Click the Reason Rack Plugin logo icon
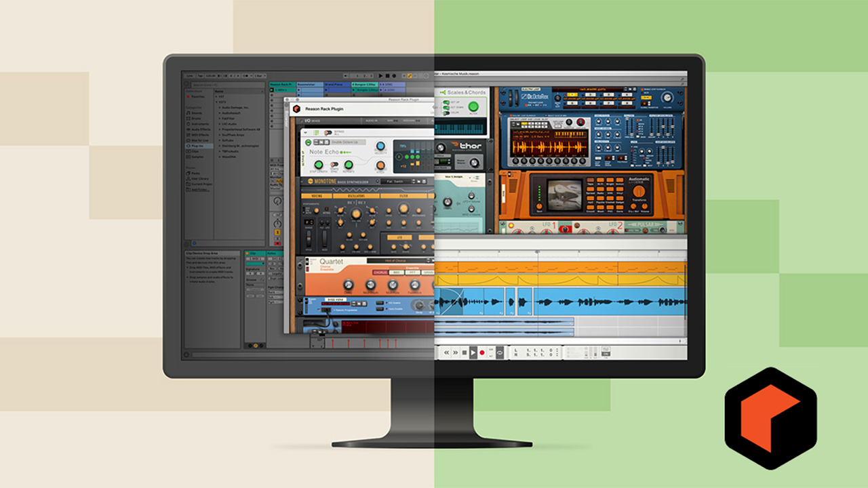The width and height of the screenshot is (868, 488). tap(296, 108)
